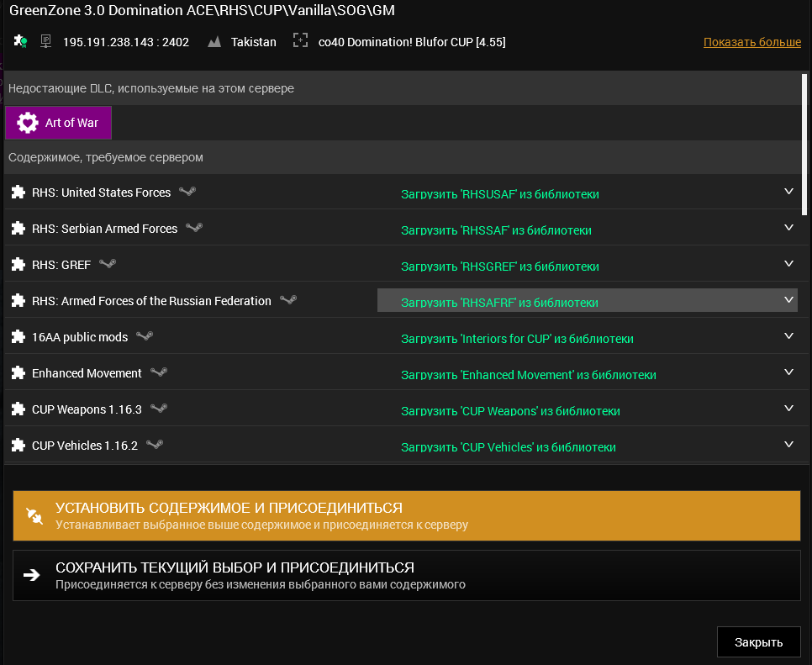Select the Enhanced Movement row name

[87, 373]
